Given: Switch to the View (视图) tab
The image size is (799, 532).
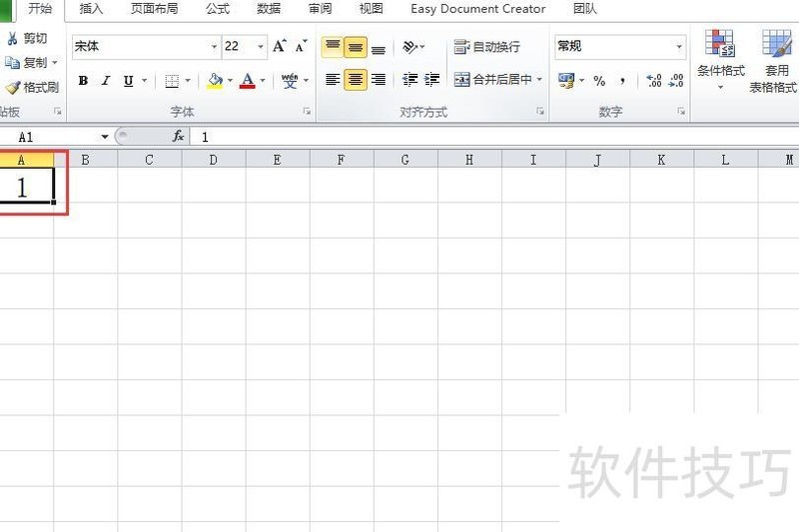Looking at the screenshot, I should pos(371,9).
